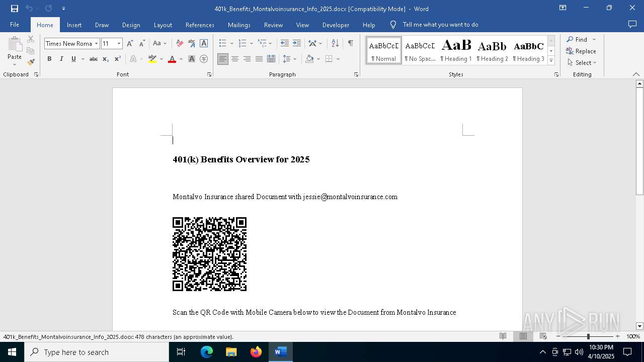Open File Explorer from taskbar

coord(231,352)
